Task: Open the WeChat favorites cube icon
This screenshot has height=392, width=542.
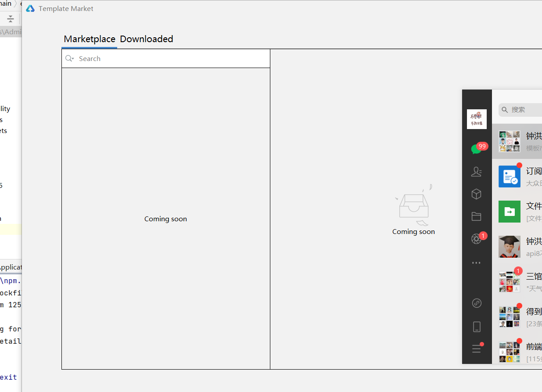Action: coord(476,194)
